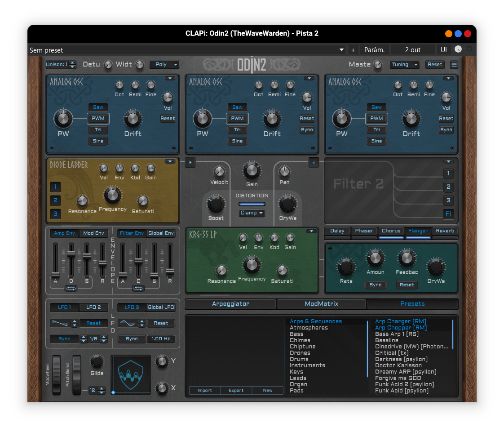Expand the Tuning dropdown menu

[404, 65]
